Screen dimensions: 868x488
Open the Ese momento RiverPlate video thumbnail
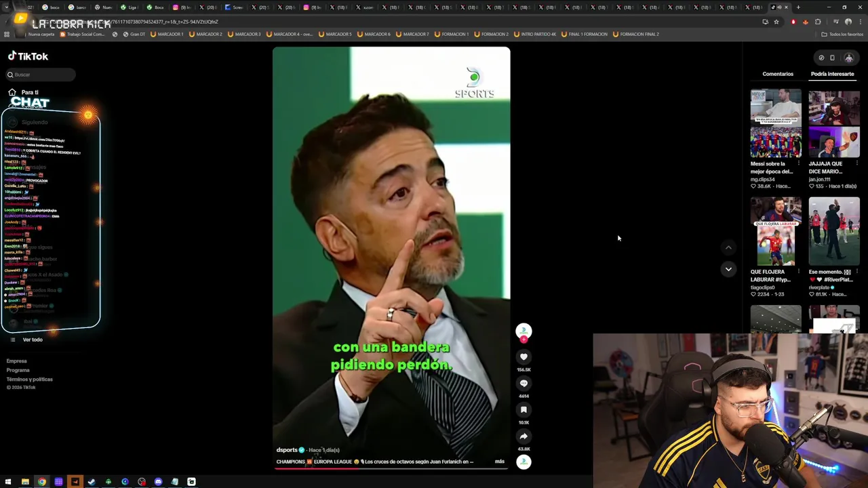click(834, 232)
